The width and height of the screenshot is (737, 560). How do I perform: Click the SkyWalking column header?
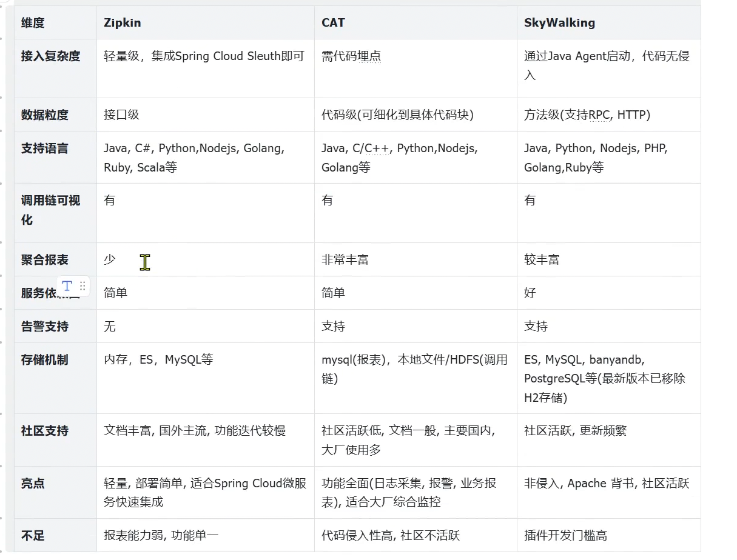tap(609, 23)
